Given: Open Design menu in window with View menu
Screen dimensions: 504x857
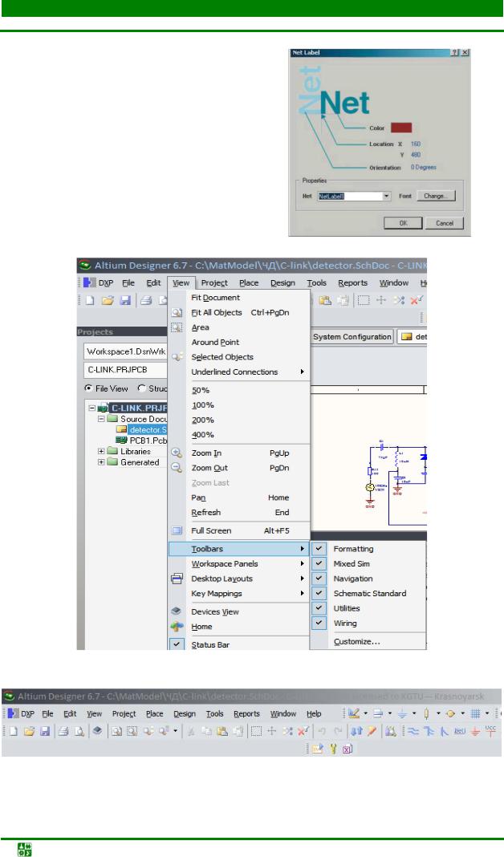Looking at the screenshot, I should [282, 282].
